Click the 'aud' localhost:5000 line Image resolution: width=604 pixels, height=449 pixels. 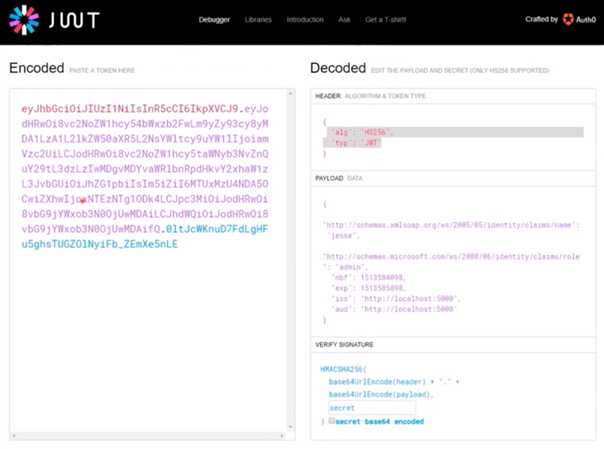coord(393,309)
